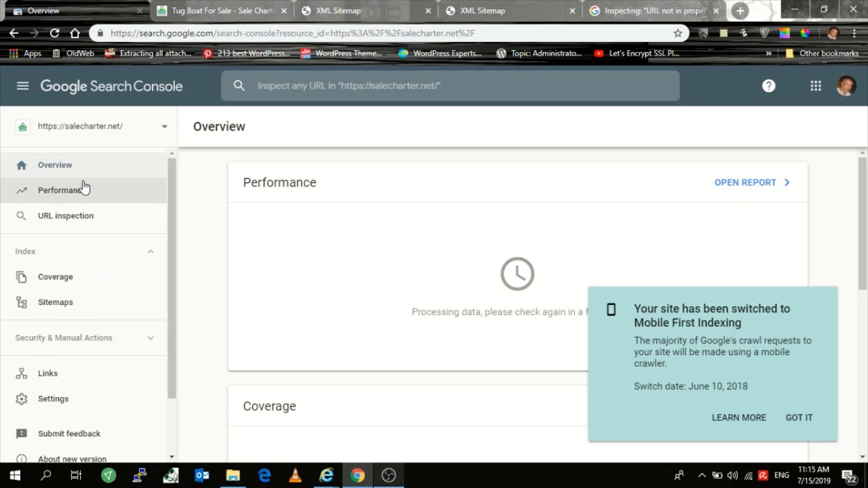Open the Windows Start menu
This screenshot has width=868, height=488.
tap(15, 476)
